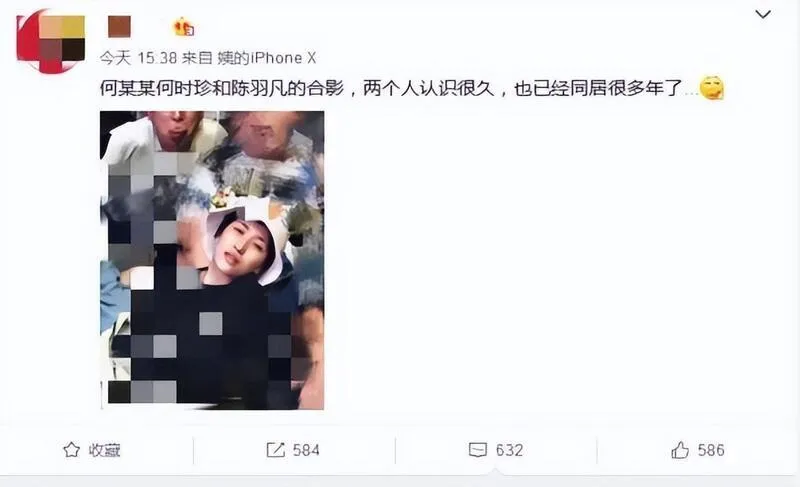The image size is (800, 487).
Task: Open the blurred username link
Action: click(x=119, y=27)
